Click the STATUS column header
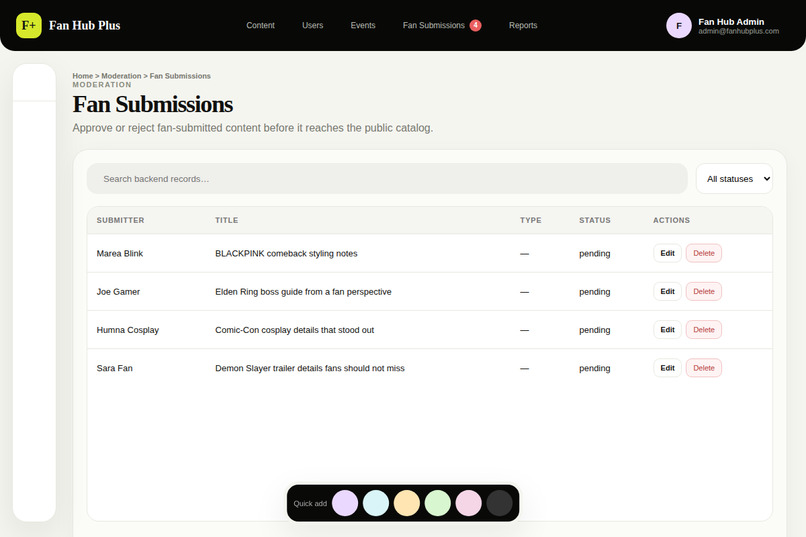806x537 pixels. (x=595, y=220)
